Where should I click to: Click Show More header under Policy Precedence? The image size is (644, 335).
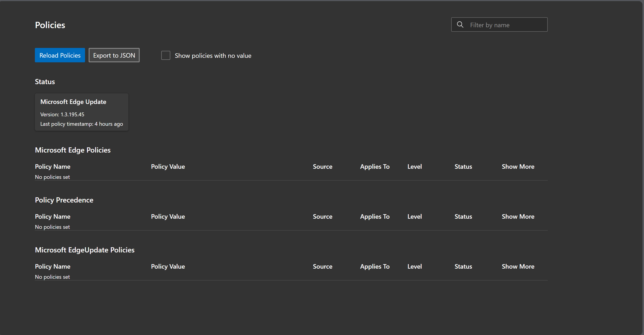pyautogui.click(x=518, y=216)
